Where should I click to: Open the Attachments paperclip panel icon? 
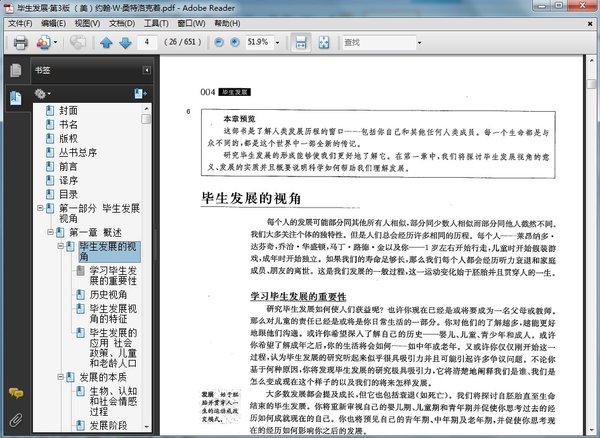[16, 420]
